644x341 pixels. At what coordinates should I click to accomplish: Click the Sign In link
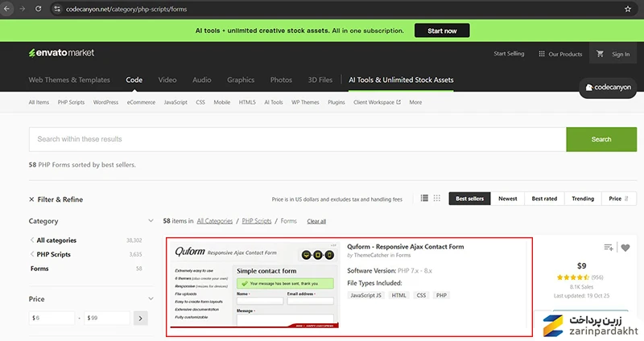point(621,54)
